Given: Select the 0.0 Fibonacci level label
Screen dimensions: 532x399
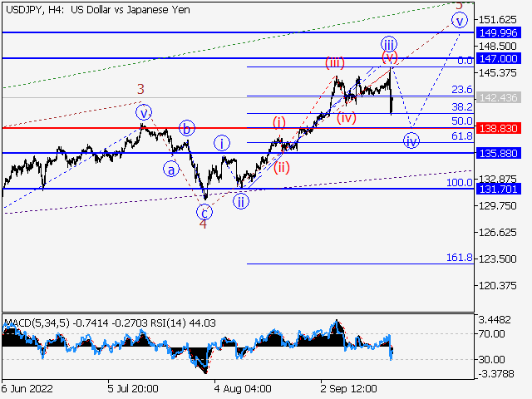Looking at the screenshot, I should (x=465, y=61).
